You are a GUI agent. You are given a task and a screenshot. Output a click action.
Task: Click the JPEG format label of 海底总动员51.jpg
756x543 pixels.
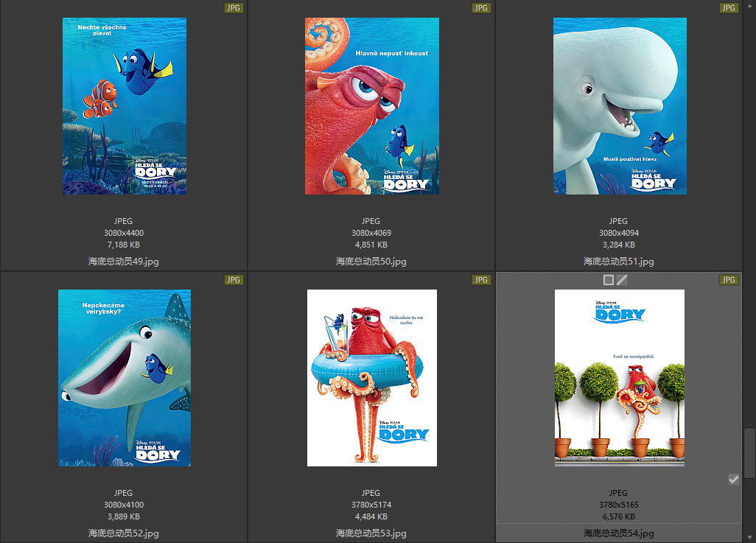619,221
